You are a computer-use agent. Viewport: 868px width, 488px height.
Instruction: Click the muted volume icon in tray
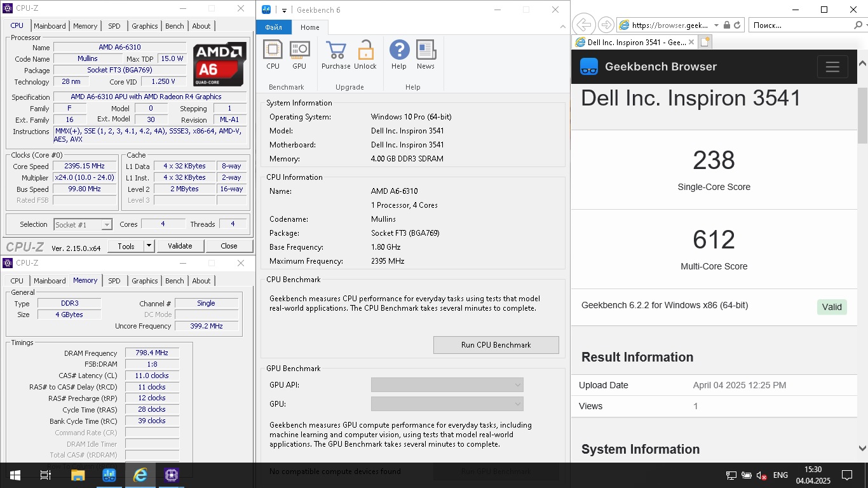pyautogui.click(x=761, y=475)
